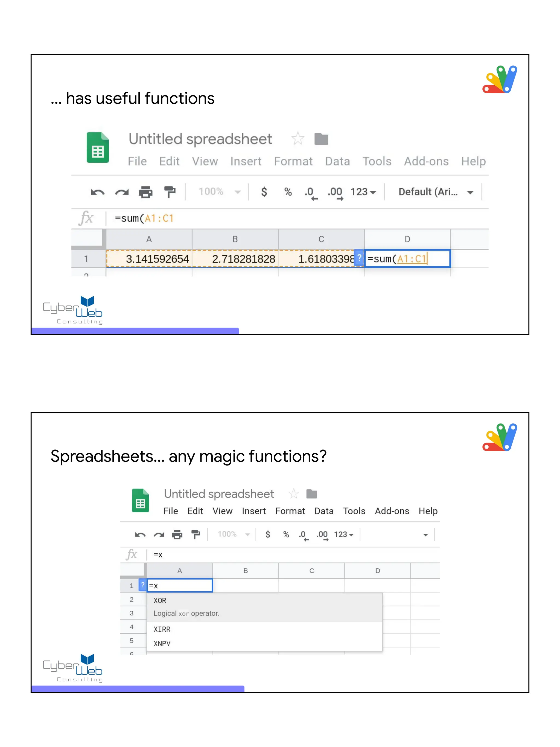Rename the top slide's Untitled spreadsheet title

pyautogui.click(x=200, y=139)
